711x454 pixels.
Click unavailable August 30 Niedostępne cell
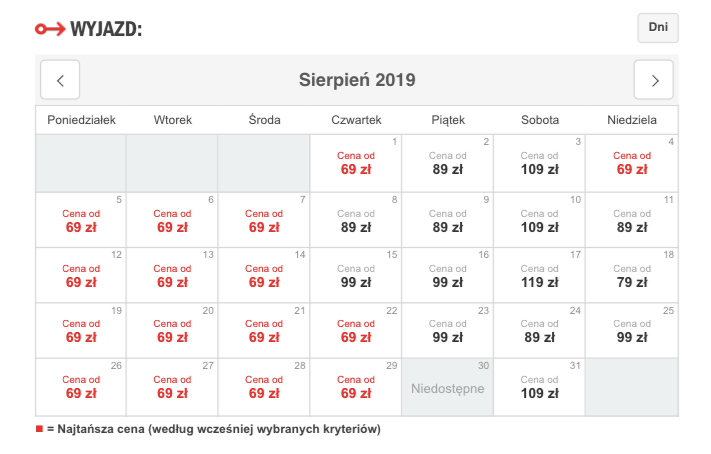click(447, 387)
